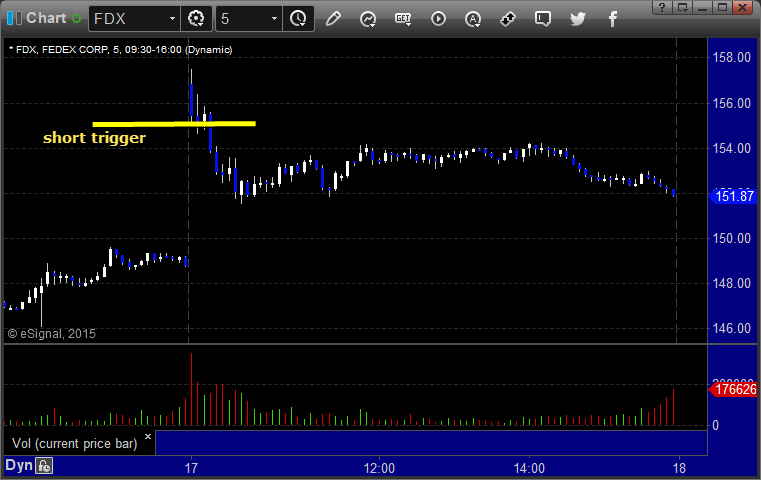Open the GET studies icon
Image resolution: width=761 pixels, height=480 pixels.
403,19
